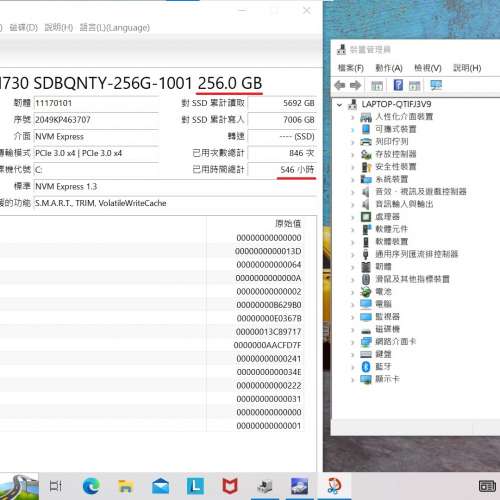
Task: Click 滑鼠及其他指標裝置 mouse icon
Action: (x=366, y=279)
